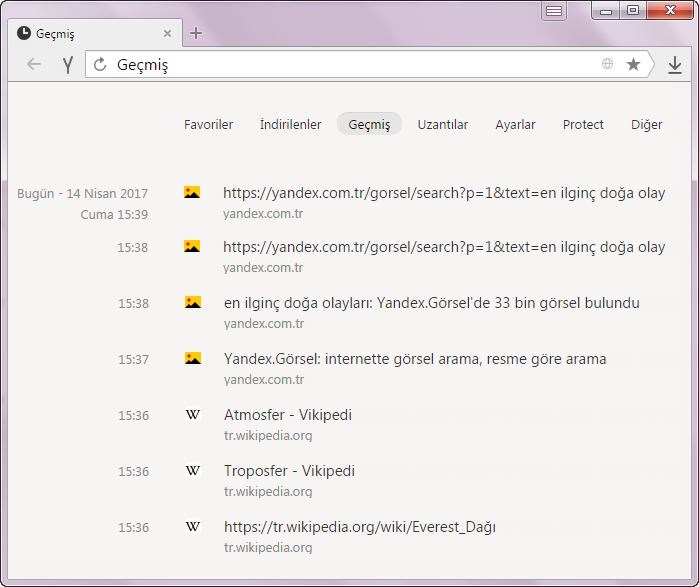Click clock icon on Geçmiş tab
This screenshot has width=699, height=587.
24,33
